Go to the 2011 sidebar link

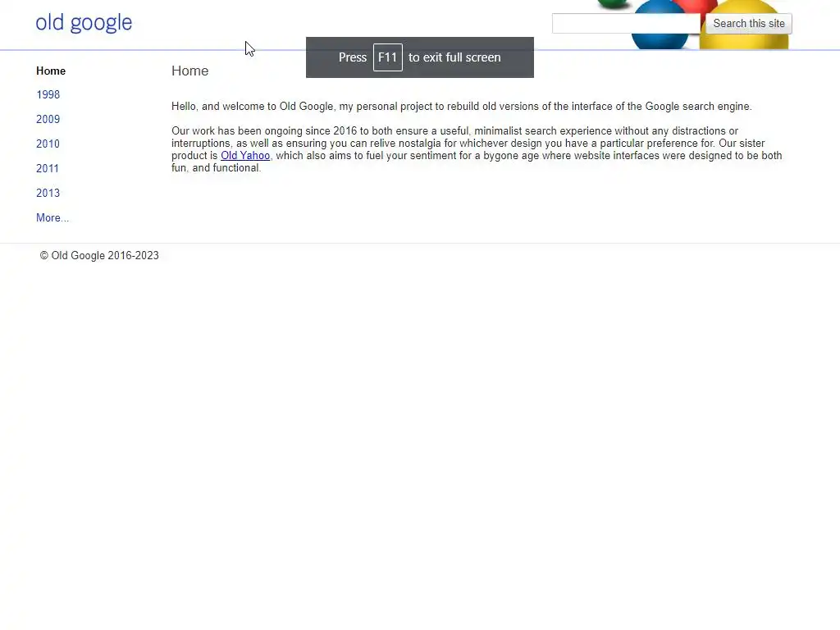48,169
